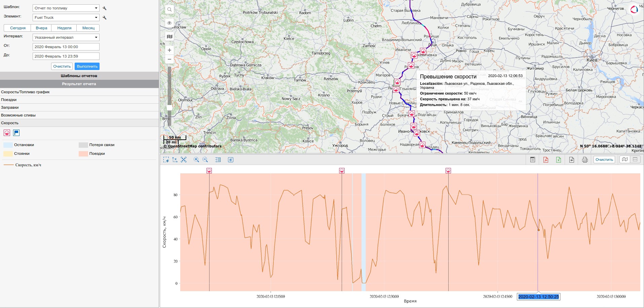
Task: Run the report with Выполнить
Action: pos(87,66)
